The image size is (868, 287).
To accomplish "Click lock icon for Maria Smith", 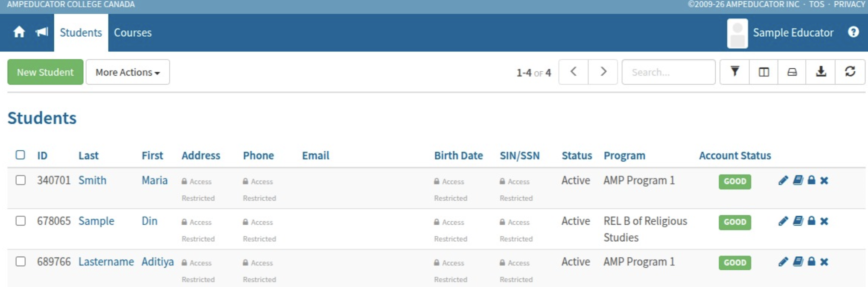I will [811, 180].
